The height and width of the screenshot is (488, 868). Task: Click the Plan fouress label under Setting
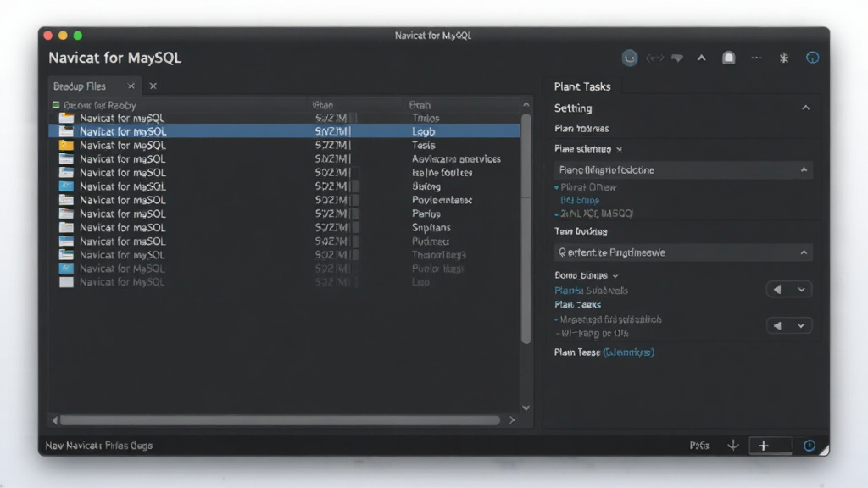point(581,129)
